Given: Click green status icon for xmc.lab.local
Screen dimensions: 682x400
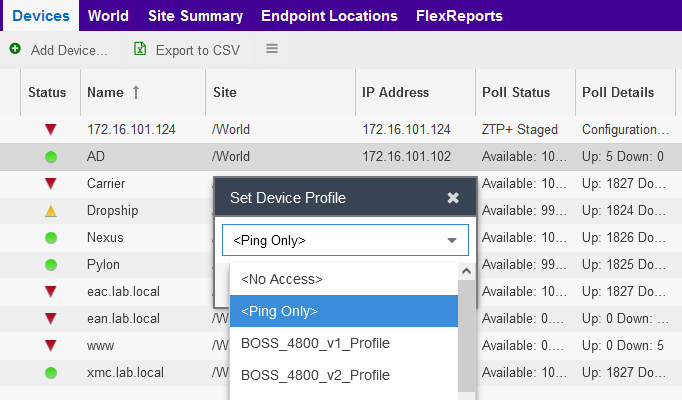Looking at the screenshot, I should click(51, 373).
